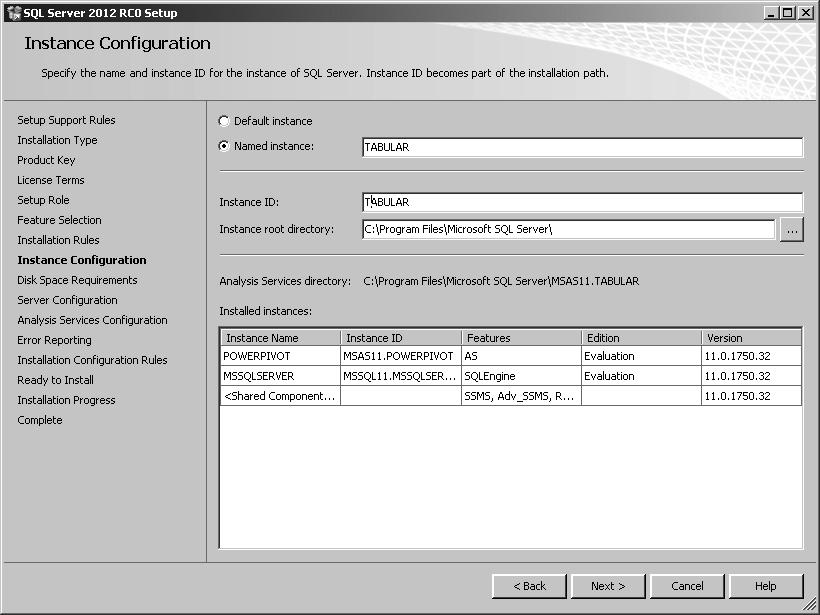Click SSMS, Adv_SSMS features cell

tap(521, 396)
